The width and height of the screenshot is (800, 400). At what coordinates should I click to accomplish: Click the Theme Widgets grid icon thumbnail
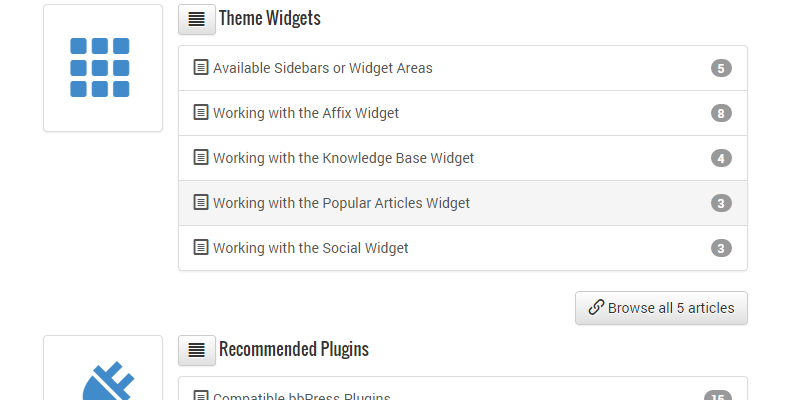(102, 68)
